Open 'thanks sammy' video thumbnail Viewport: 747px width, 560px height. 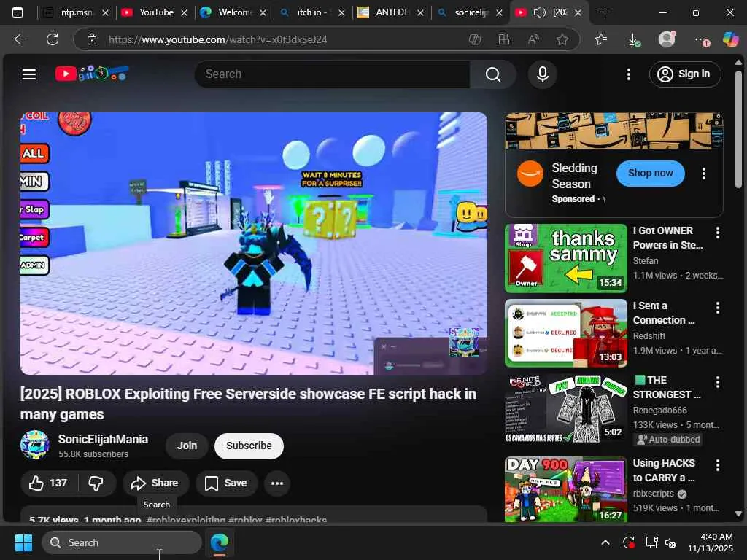(566, 258)
